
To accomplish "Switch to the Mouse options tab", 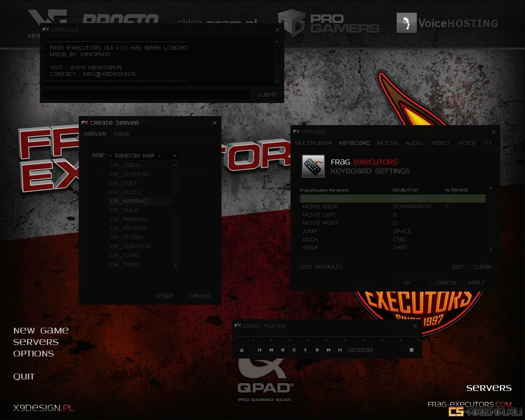I will (x=388, y=143).
